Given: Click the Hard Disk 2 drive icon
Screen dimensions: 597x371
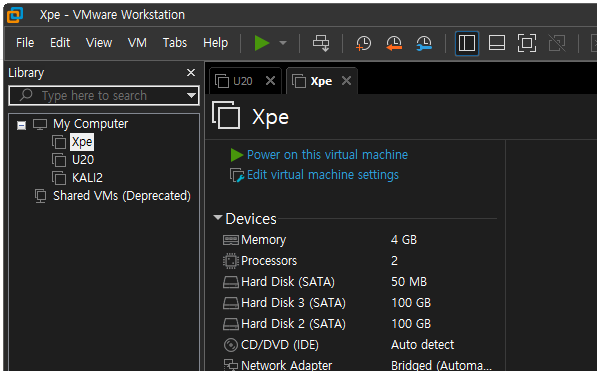Looking at the screenshot, I should 231,324.
